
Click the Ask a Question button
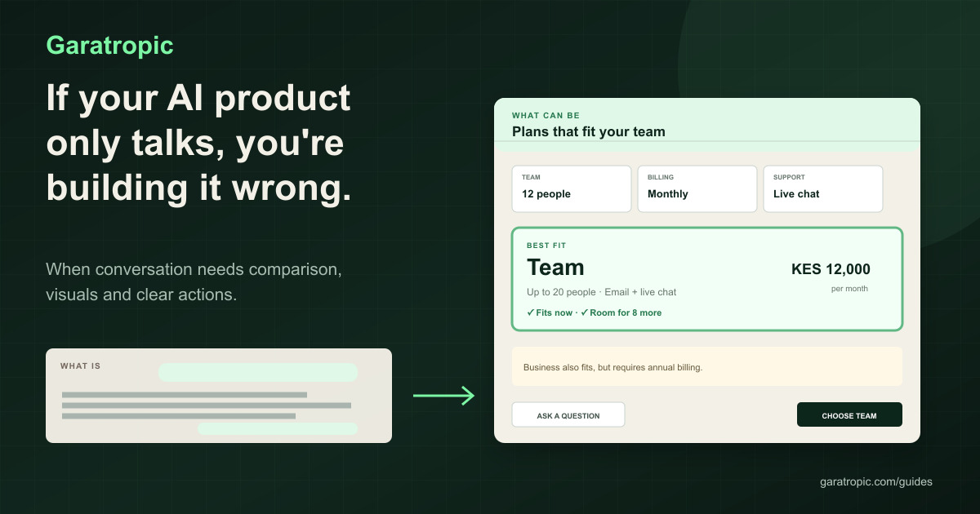point(568,415)
